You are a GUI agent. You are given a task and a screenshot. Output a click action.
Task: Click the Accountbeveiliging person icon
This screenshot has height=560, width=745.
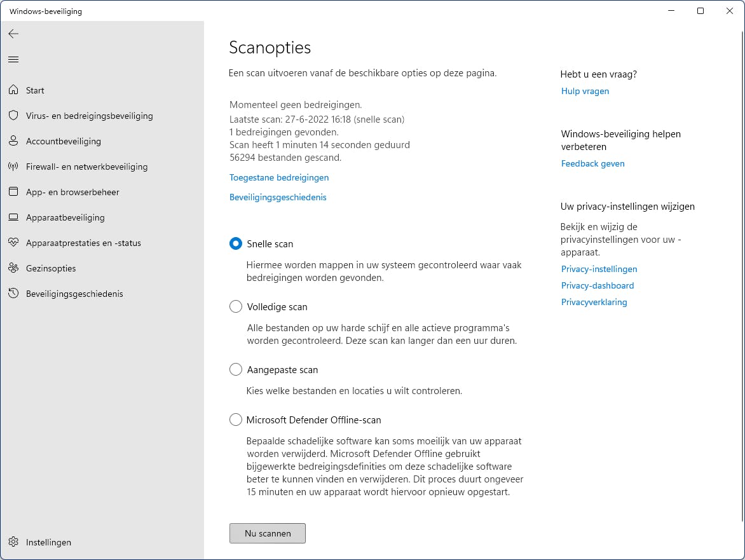point(13,141)
